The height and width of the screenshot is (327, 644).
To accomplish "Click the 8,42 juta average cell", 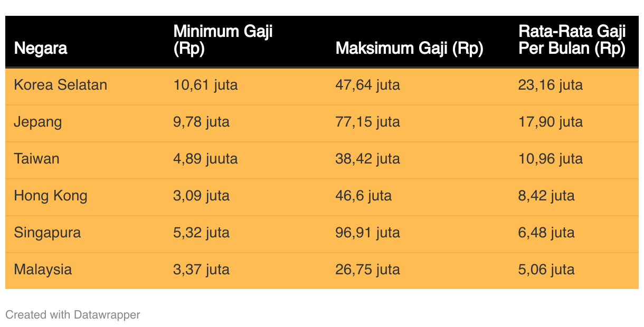I will 546,196.
